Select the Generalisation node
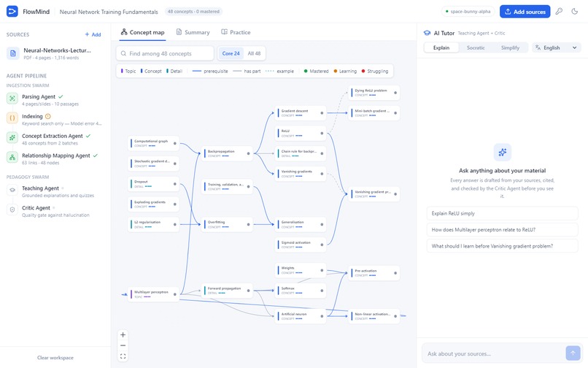The width and height of the screenshot is (588, 368). click(301, 224)
